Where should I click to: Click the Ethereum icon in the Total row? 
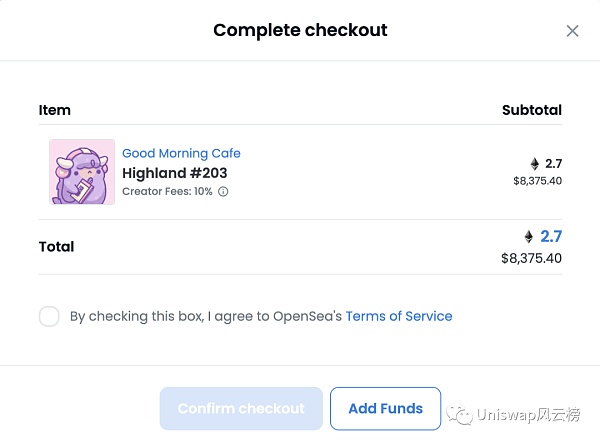[x=529, y=237]
